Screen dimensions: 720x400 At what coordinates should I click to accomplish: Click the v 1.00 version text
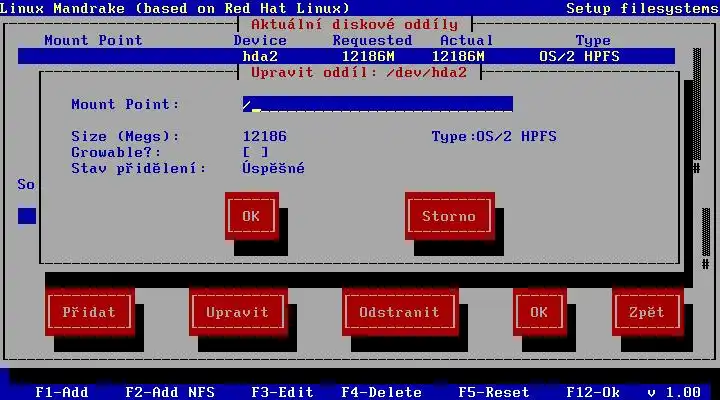tap(674, 392)
